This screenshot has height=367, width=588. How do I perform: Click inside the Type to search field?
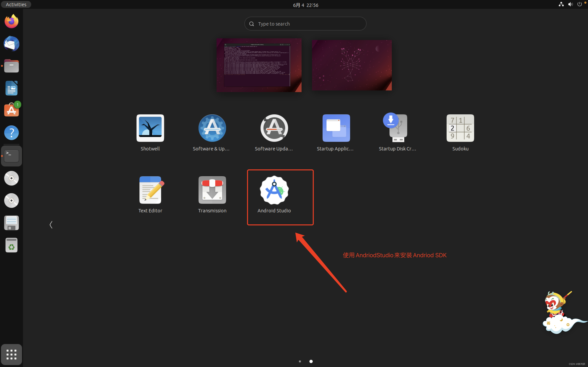coord(305,24)
